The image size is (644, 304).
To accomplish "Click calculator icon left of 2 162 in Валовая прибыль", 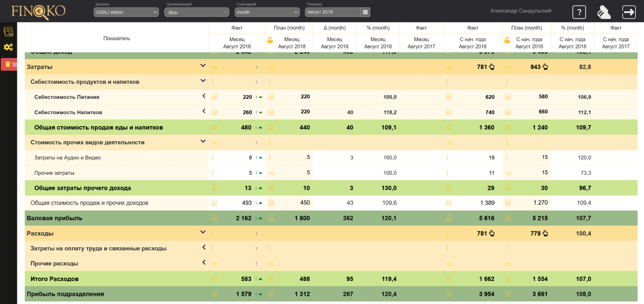I will pos(214,218).
